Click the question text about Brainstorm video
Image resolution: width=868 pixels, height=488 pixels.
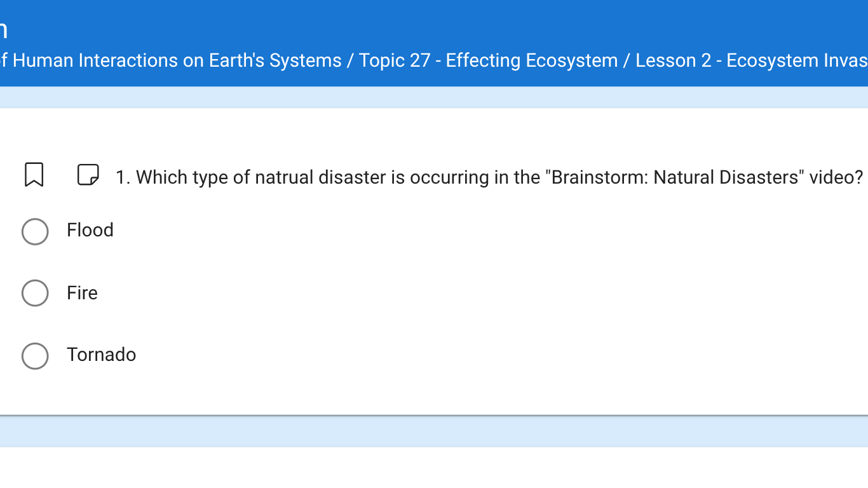tap(499, 177)
